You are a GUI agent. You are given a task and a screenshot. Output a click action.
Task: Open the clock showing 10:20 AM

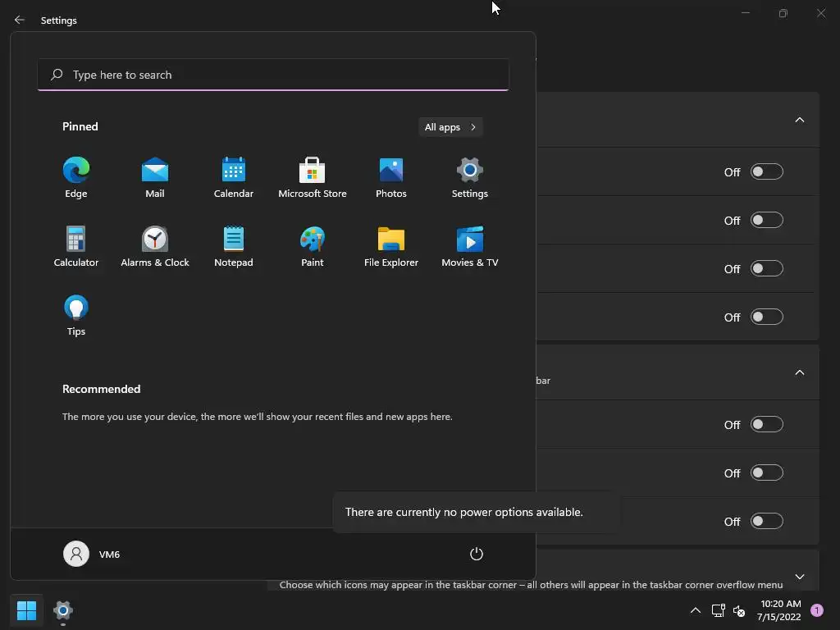pyautogui.click(x=779, y=610)
